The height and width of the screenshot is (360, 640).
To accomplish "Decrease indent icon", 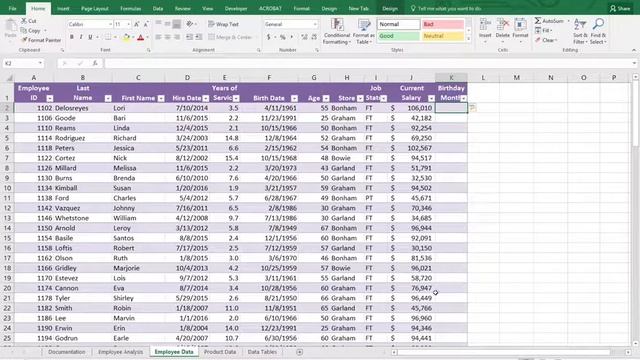I will click(x=189, y=37).
